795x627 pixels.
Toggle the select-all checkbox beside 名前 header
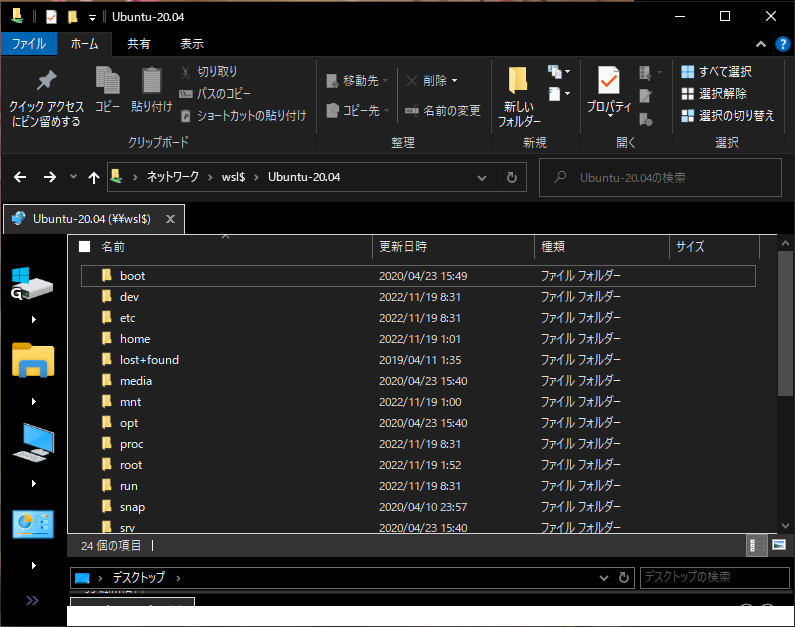pos(85,247)
